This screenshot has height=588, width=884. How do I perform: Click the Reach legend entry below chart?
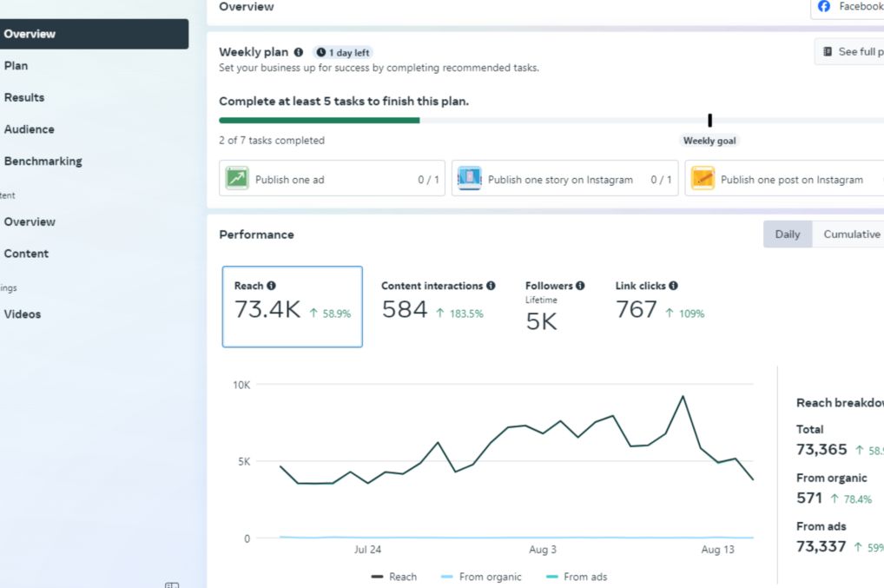tap(394, 577)
